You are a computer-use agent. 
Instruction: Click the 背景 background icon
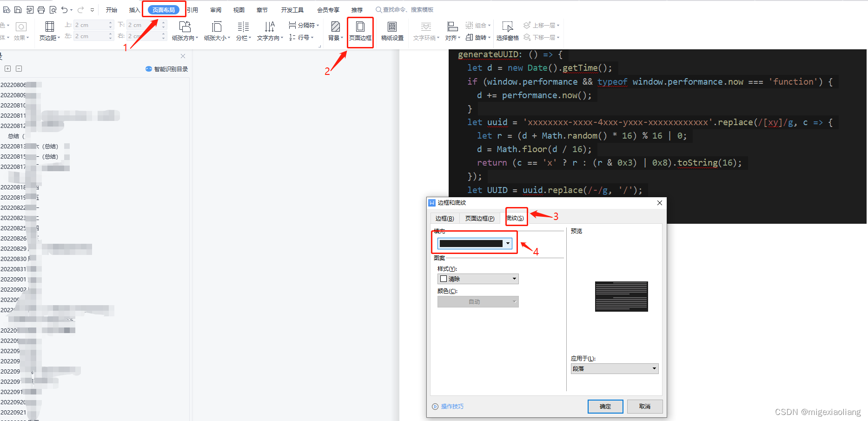335,27
